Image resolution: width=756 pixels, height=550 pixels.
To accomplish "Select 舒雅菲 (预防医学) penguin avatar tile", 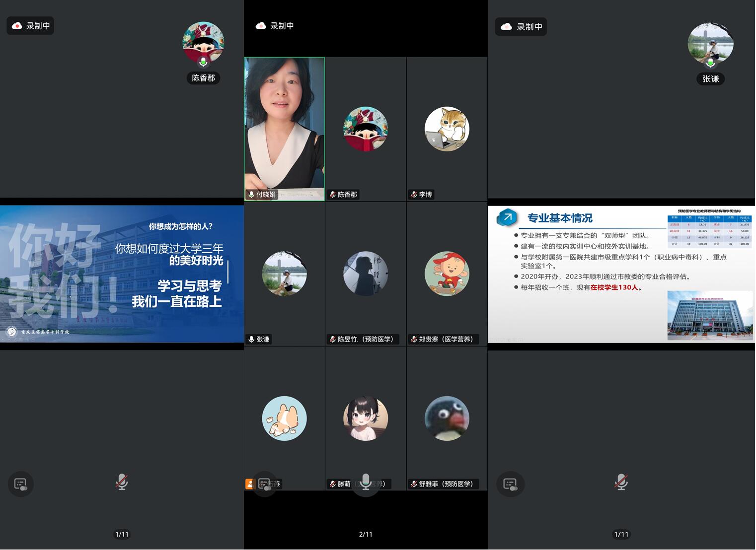I will point(447,418).
